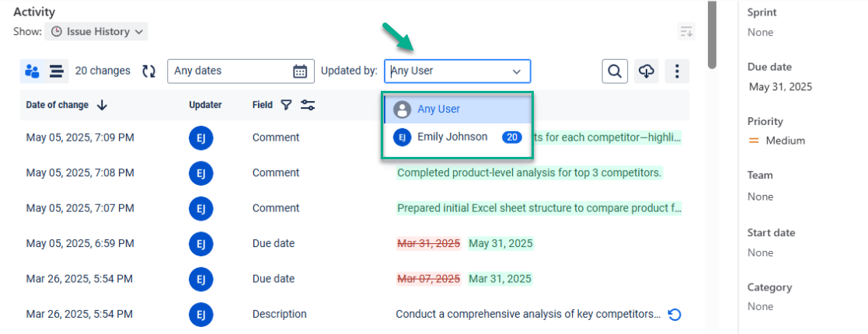Click the Medium priority value
Image resolution: width=868 pixels, height=334 pixels.
click(785, 141)
